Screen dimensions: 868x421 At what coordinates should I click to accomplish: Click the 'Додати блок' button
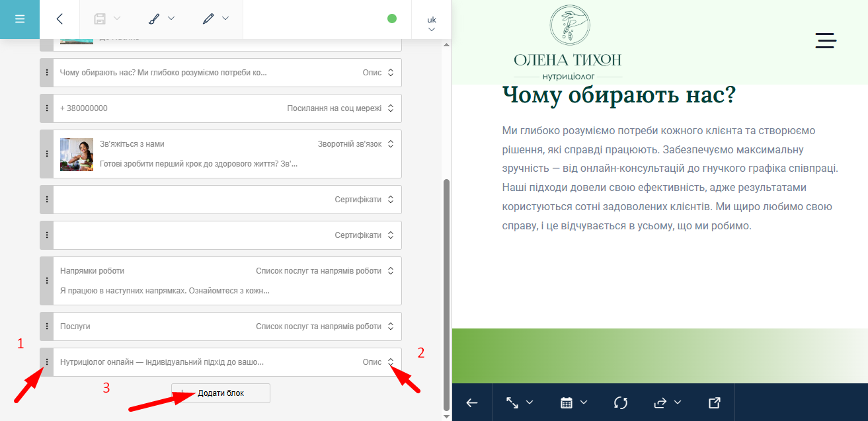[x=221, y=393]
